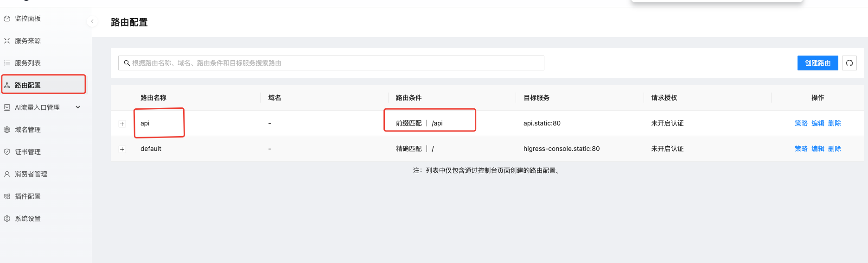Expand the AI流量入口管理 submenu chevron
Image resolution: width=868 pixels, height=263 pixels.
(x=78, y=107)
